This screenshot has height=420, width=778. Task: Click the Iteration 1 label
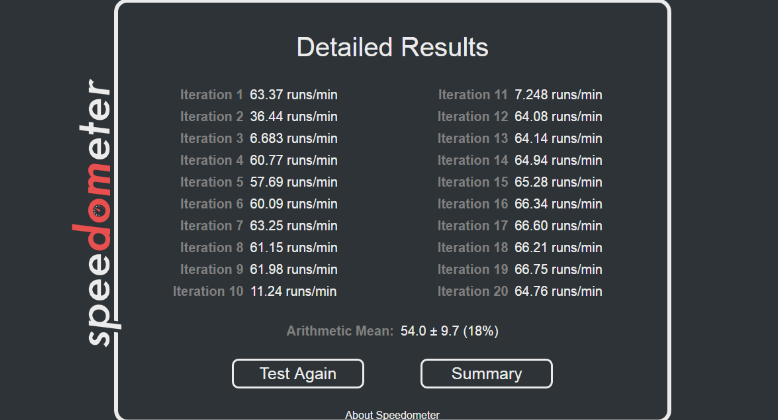coord(211,94)
